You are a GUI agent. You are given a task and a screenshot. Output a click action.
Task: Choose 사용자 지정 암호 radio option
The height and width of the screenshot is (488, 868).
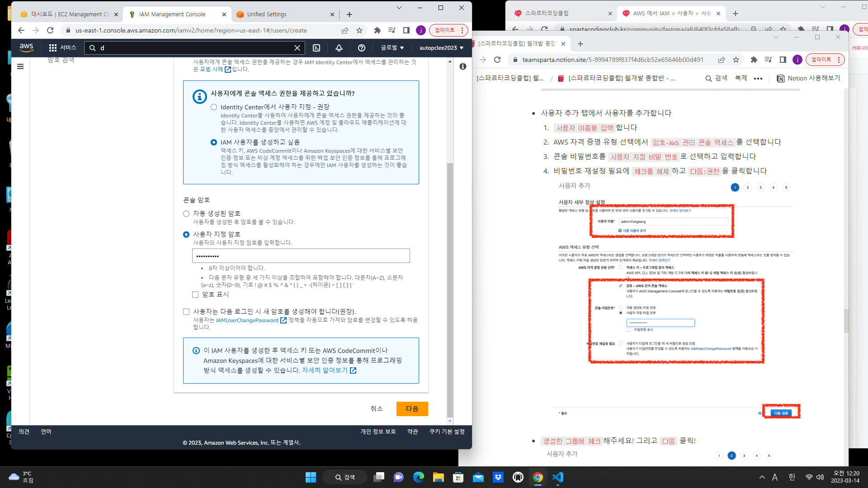[x=186, y=235]
